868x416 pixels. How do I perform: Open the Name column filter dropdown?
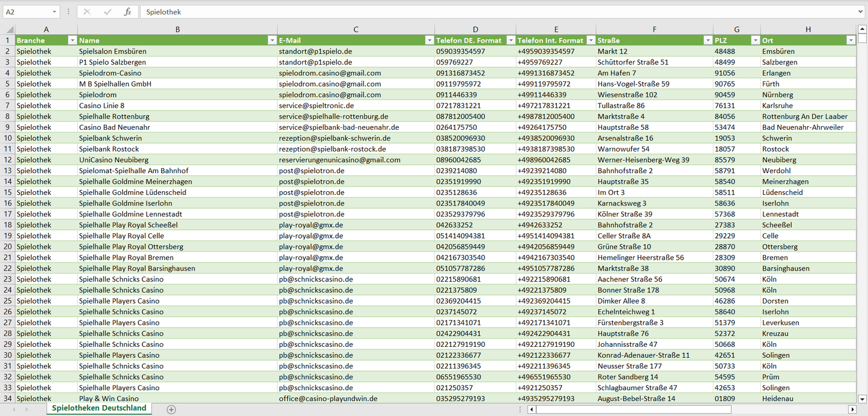coord(272,40)
